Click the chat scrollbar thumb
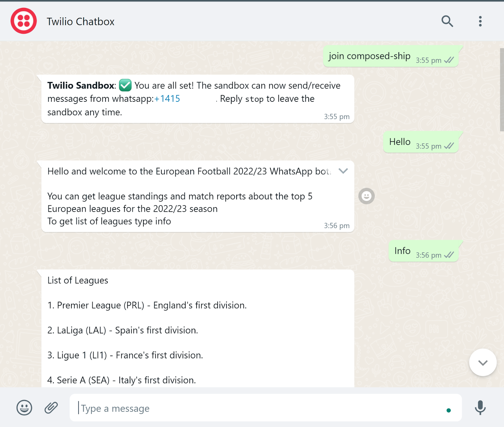Viewport: 504px width, 427px height. pos(502,90)
